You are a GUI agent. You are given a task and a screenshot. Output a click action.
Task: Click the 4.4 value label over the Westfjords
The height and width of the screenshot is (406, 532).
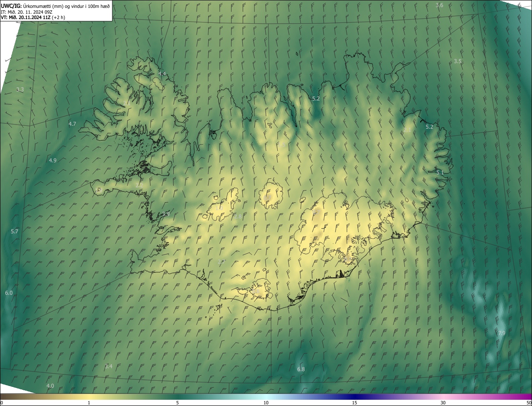[x=162, y=73]
